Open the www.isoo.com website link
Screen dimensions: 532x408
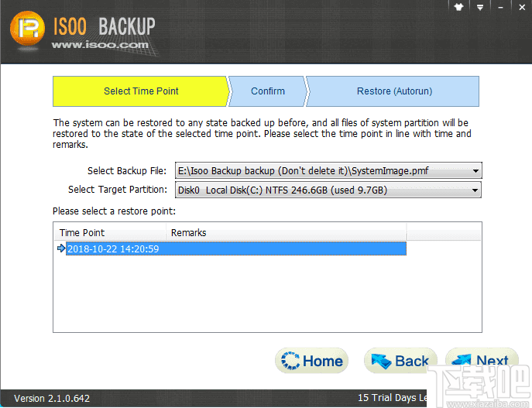pyautogui.click(x=100, y=45)
